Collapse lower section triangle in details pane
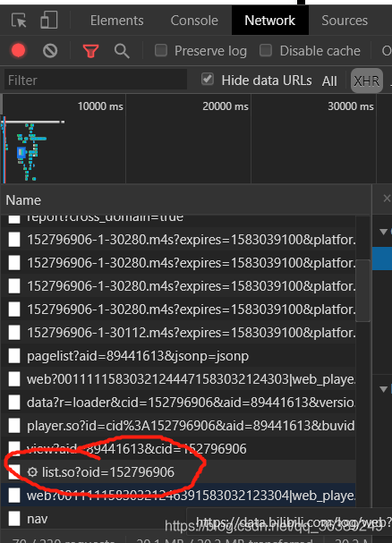 point(383,389)
